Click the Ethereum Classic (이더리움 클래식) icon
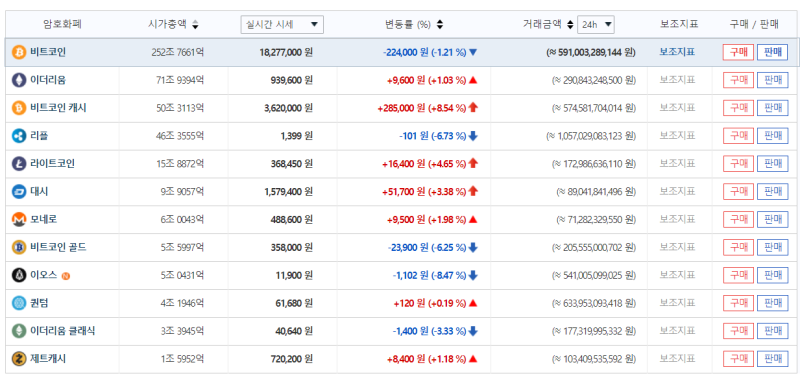Screen dimensions: 800x378 tap(19, 331)
